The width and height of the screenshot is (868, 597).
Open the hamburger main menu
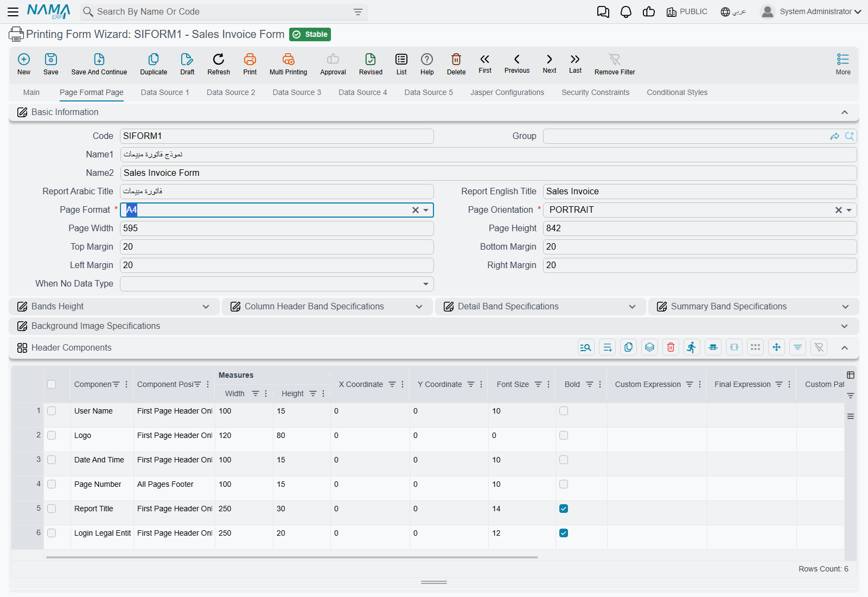[13, 11]
